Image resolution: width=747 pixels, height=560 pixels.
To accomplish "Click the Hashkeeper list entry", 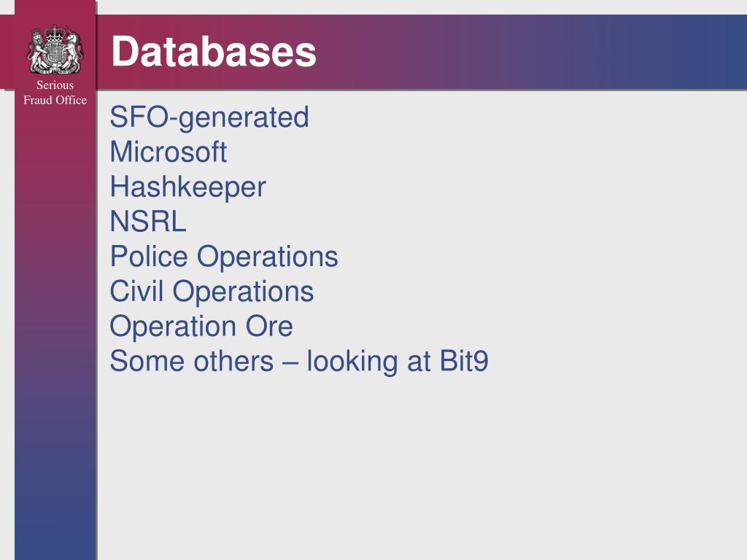I will 187,187.
